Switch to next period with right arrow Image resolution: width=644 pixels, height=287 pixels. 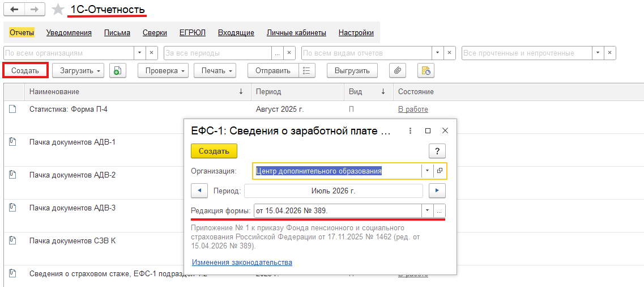tap(437, 191)
